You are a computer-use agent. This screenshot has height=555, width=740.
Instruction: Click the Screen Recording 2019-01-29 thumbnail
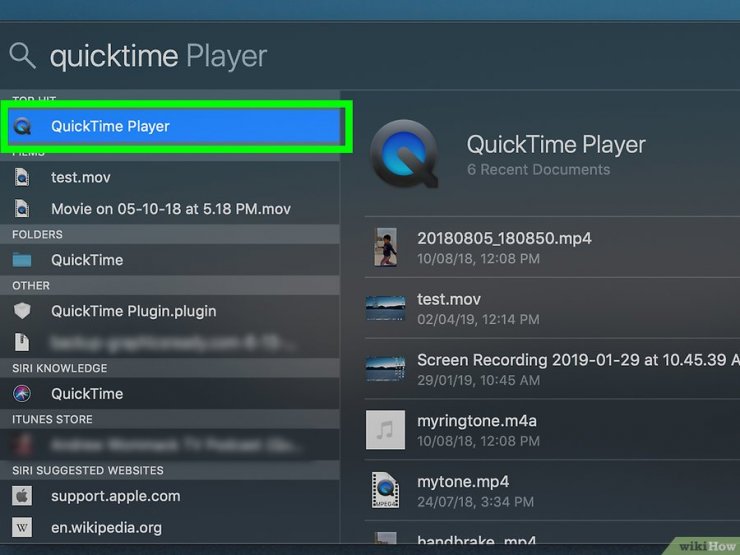[x=386, y=369]
